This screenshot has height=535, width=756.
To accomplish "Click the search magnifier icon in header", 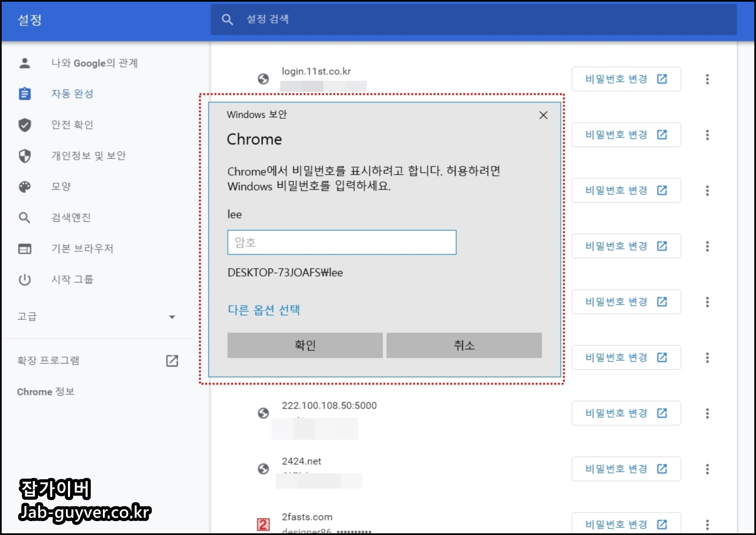I will tap(227, 19).
